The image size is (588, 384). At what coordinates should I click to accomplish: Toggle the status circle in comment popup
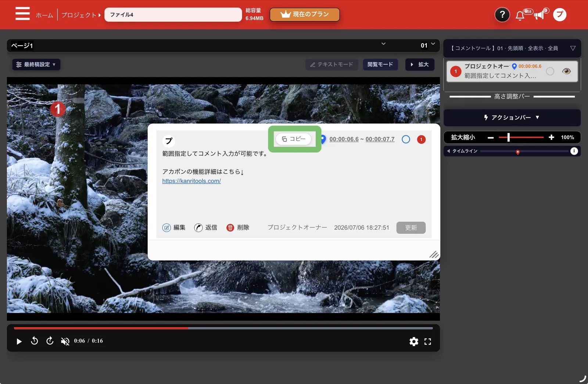pyautogui.click(x=406, y=139)
